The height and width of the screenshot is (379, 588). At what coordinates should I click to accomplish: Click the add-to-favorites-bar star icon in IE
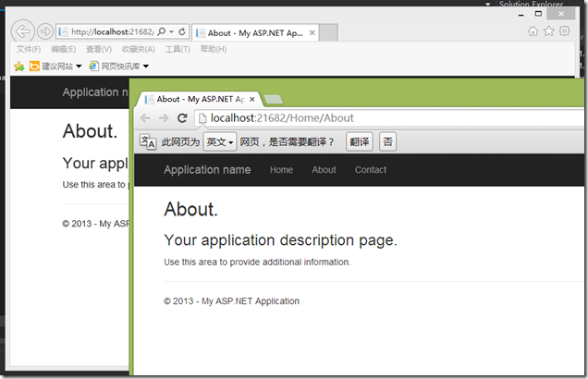(19, 67)
